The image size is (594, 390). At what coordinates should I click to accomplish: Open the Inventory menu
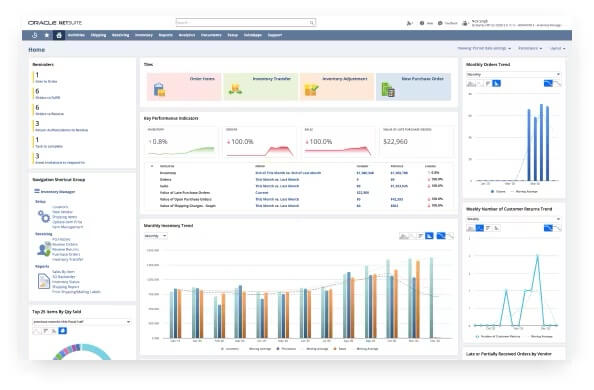144,35
